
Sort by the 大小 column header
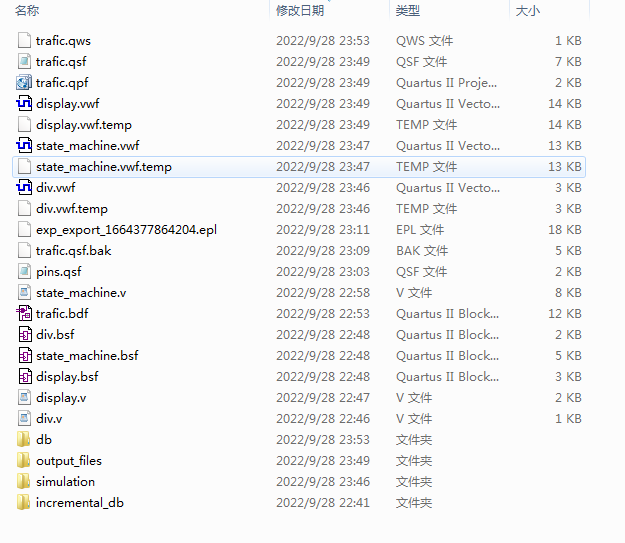coord(528,10)
